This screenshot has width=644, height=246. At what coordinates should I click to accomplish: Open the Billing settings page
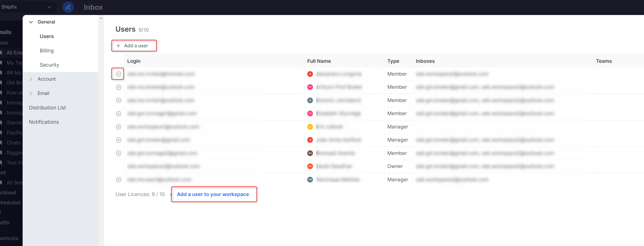(x=46, y=51)
